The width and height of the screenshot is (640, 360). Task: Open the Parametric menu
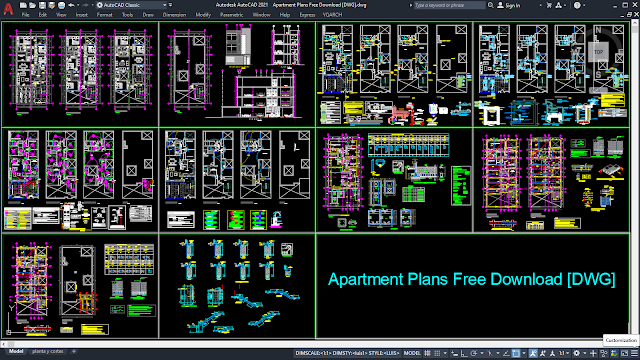tap(231, 15)
